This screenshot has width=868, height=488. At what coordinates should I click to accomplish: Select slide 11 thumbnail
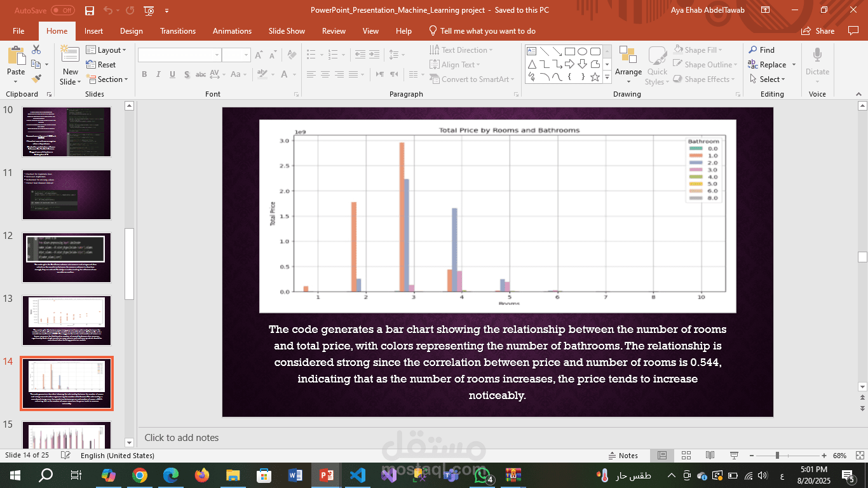coord(67,194)
